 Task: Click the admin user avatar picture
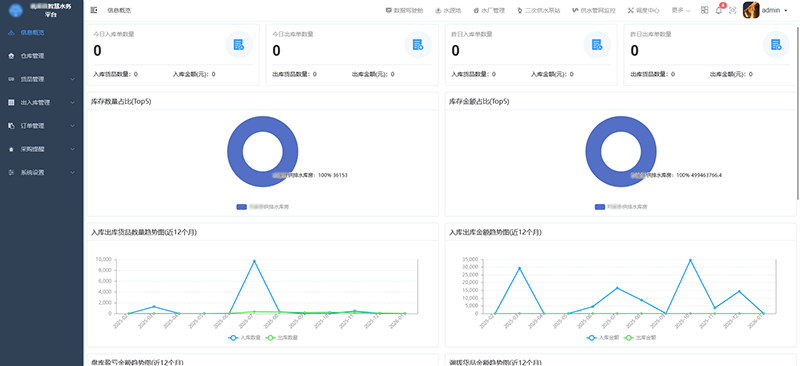click(x=751, y=10)
